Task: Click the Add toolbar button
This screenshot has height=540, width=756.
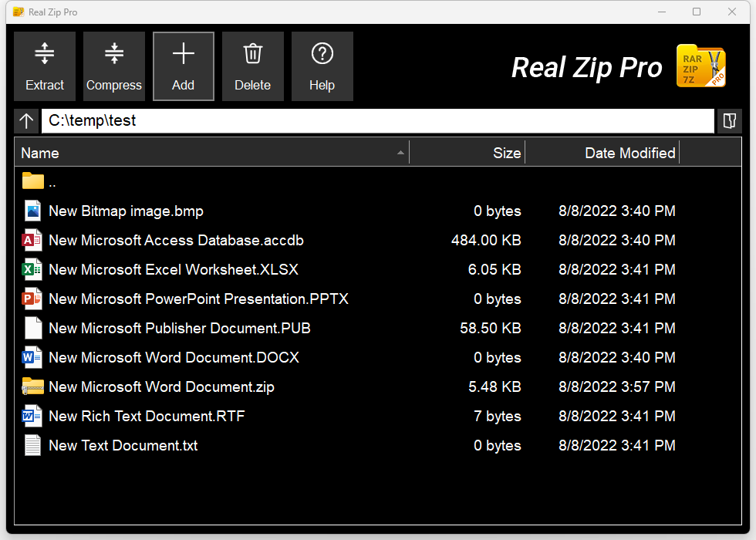Action: (x=184, y=66)
